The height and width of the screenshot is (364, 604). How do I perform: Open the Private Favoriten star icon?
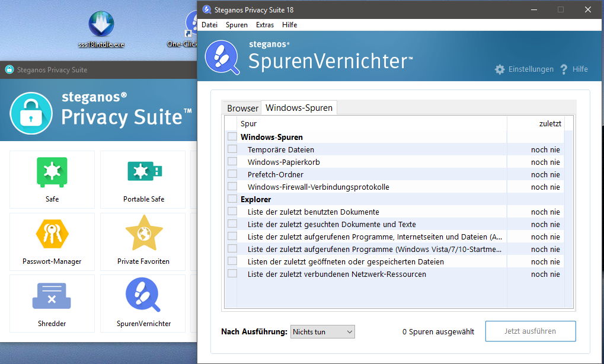(144, 233)
